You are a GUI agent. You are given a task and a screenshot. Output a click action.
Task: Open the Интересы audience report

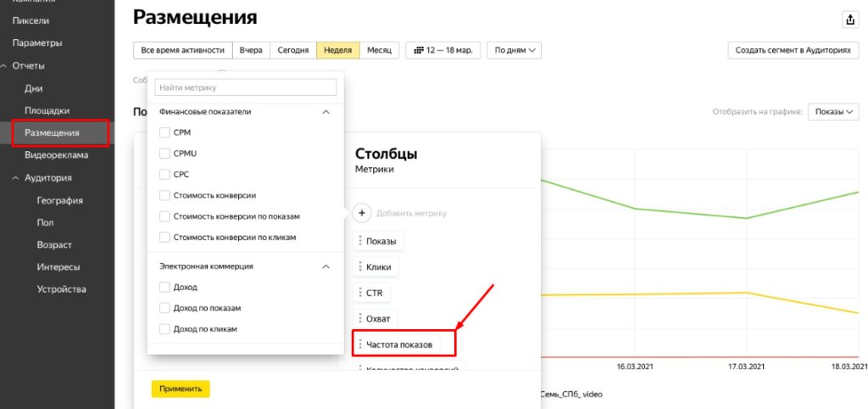(x=58, y=267)
